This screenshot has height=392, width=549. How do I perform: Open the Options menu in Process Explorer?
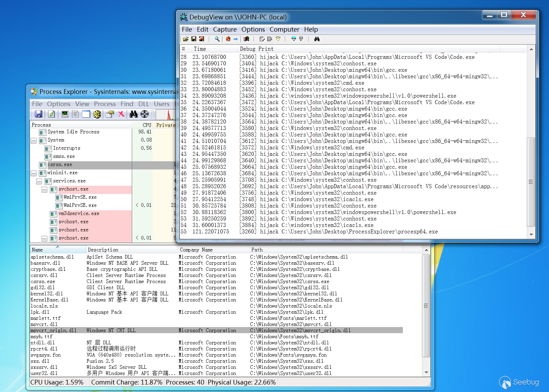point(59,104)
